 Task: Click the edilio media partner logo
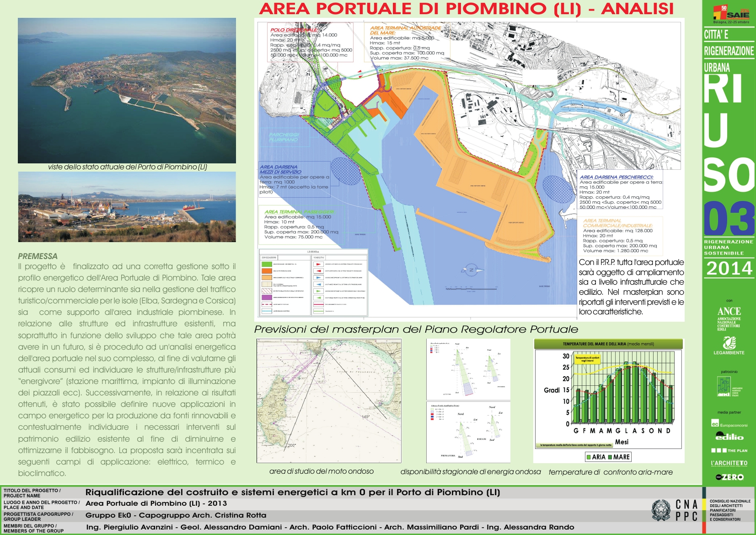[x=729, y=437]
